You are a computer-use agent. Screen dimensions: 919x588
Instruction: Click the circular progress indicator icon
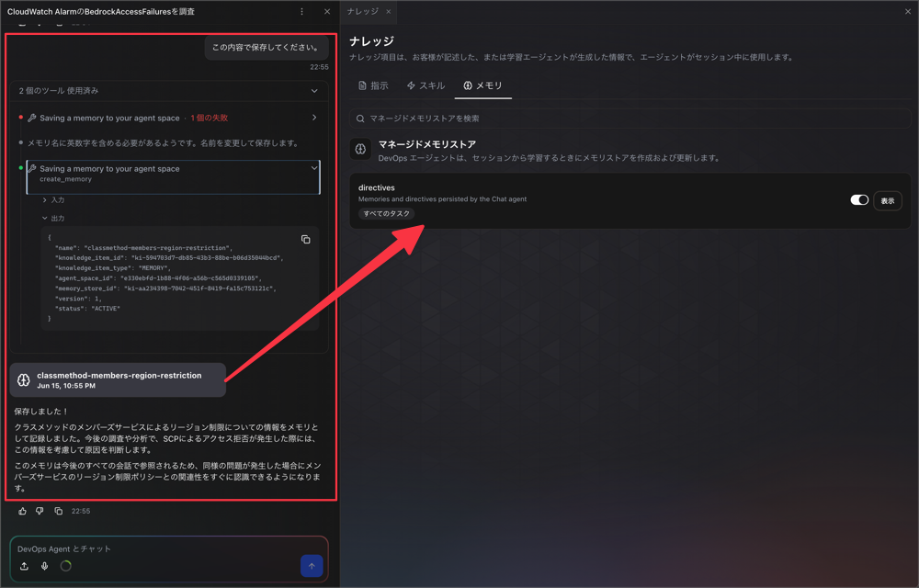click(65, 566)
